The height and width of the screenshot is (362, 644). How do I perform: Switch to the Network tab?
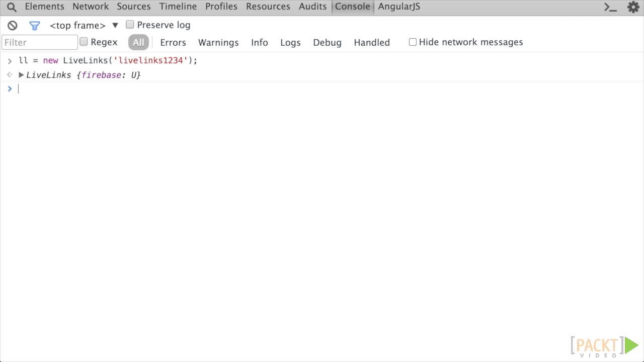pyautogui.click(x=91, y=7)
